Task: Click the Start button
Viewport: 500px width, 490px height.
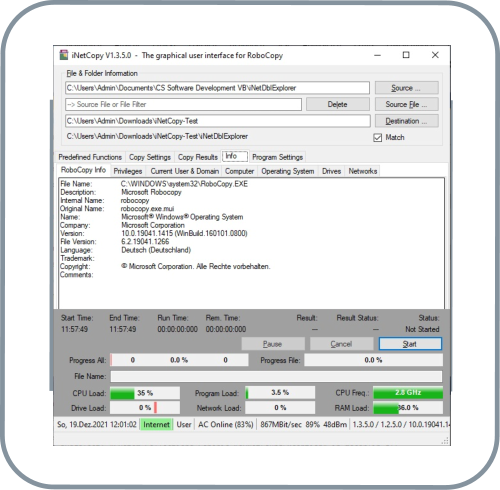Action: 410,344
